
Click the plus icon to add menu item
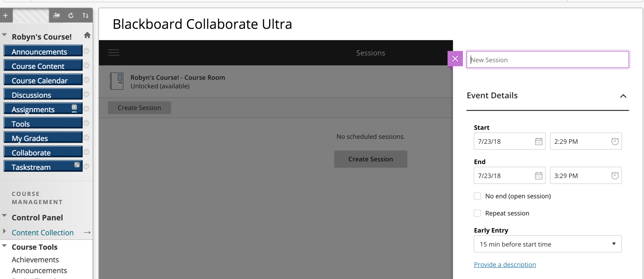(x=5, y=15)
